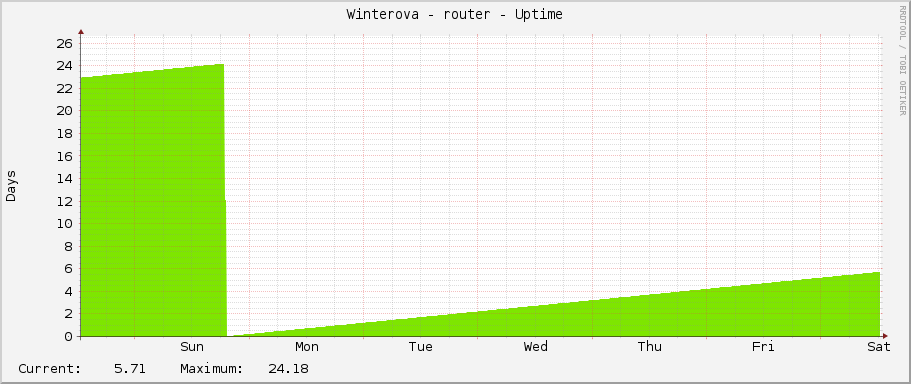Click the 'Tue' x-axis label
Screen dimensions: 911x384
coord(421,347)
